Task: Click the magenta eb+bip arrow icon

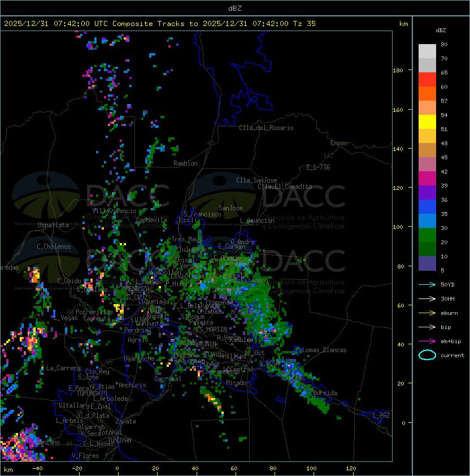Action: click(427, 341)
